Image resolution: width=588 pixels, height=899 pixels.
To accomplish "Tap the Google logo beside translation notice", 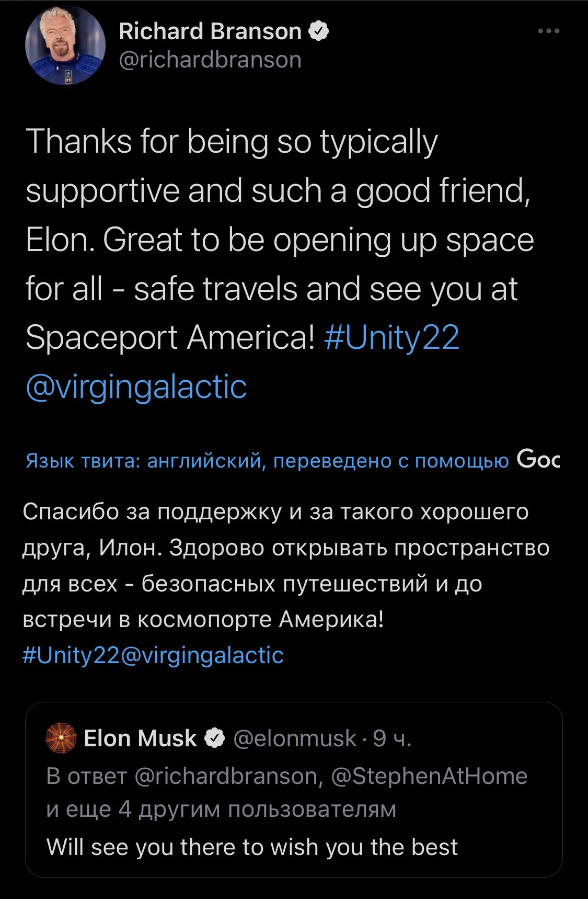I will click(538, 459).
